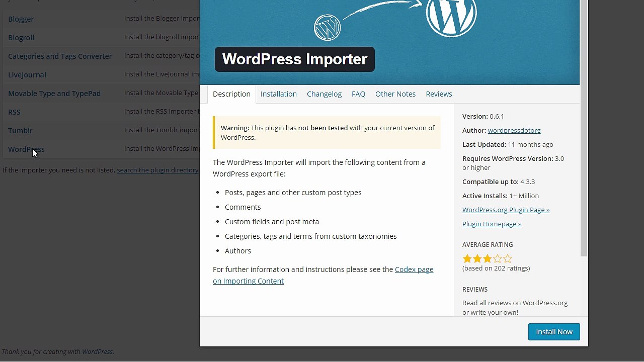Switch to the Installation tab
644x362 pixels.
[279, 94]
